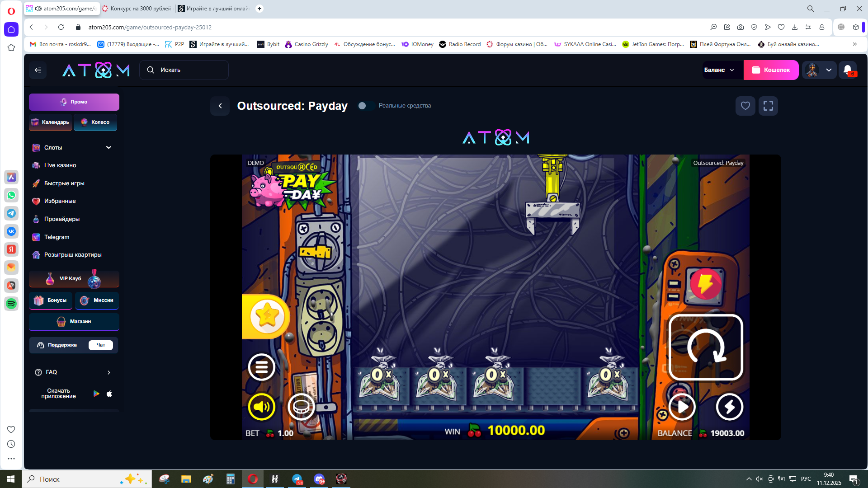Open the bet coin selector icon

(301, 407)
